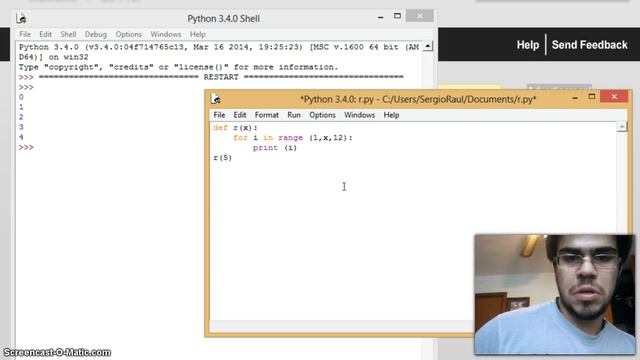Open Debug menu in Python Shell window
The image size is (640, 360).
coord(96,34)
